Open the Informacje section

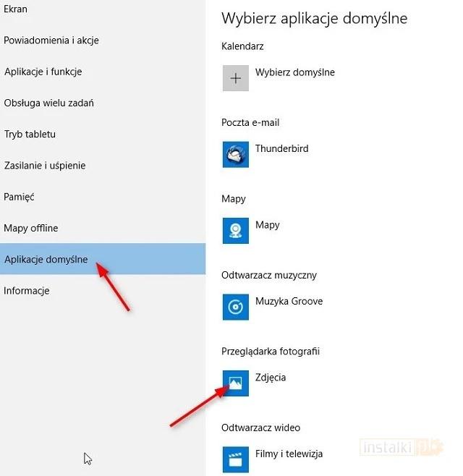(x=27, y=291)
